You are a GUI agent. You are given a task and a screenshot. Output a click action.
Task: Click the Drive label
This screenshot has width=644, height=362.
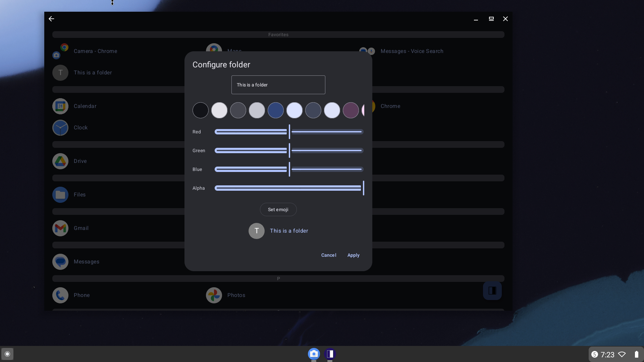point(80,161)
